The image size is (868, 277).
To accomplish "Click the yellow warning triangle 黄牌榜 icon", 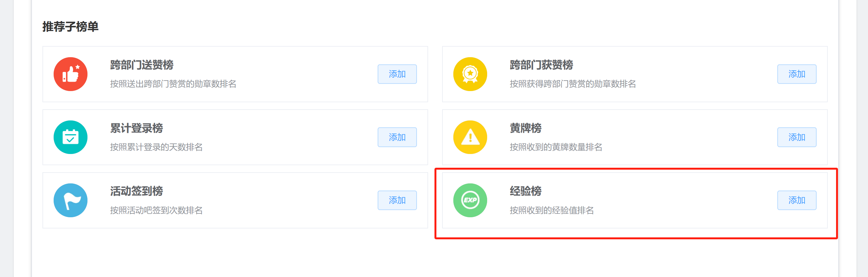I will [470, 137].
